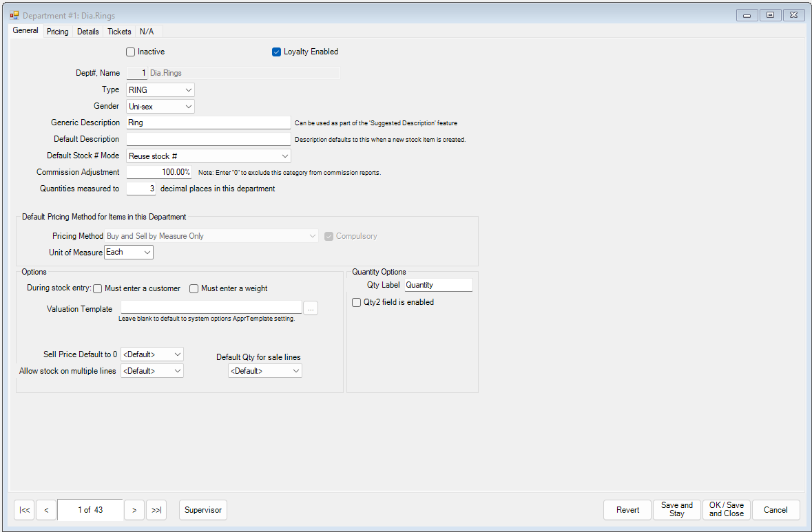The width and height of the screenshot is (812, 532).
Task: Open the window system menu icon
Action: [x=15, y=14]
